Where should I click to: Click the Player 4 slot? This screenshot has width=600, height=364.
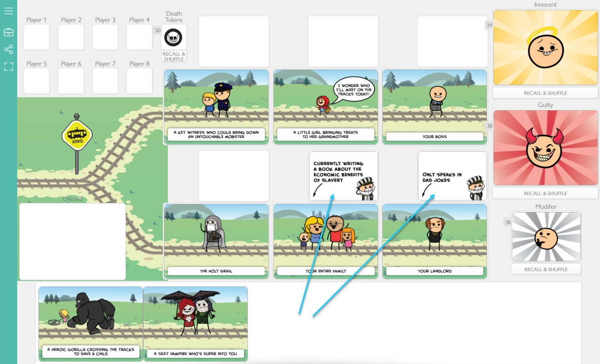(x=139, y=37)
